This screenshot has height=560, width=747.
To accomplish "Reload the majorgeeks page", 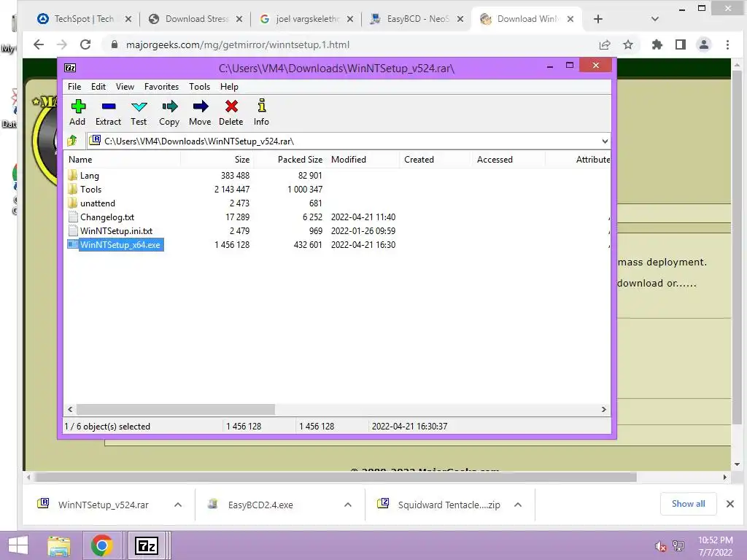I will pos(85,44).
